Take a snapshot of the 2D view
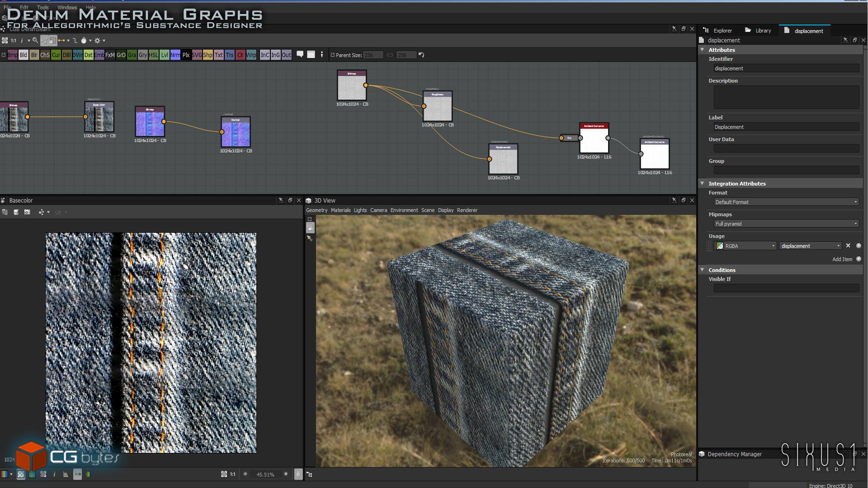Screen dimensions: 868x488 (27, 212)
